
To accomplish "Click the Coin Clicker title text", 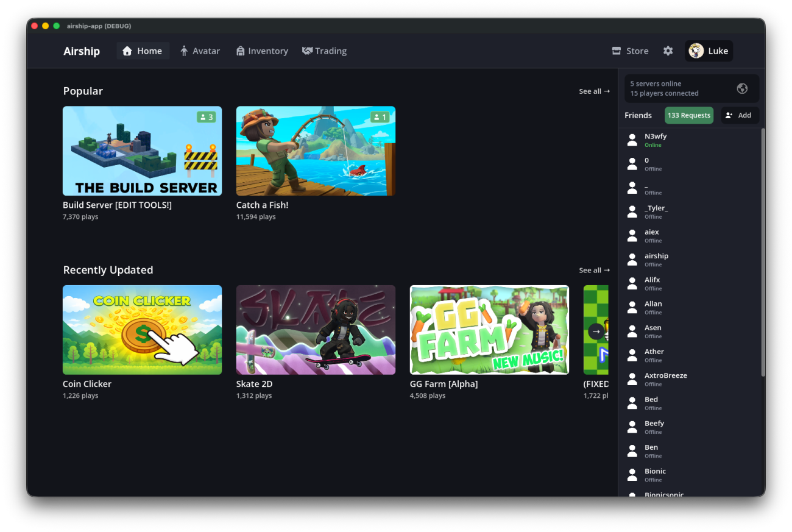I will (x=87, y=384).
